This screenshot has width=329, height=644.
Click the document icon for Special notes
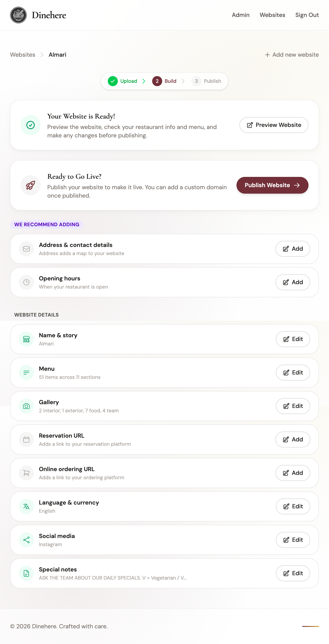[x=26, y=573]
